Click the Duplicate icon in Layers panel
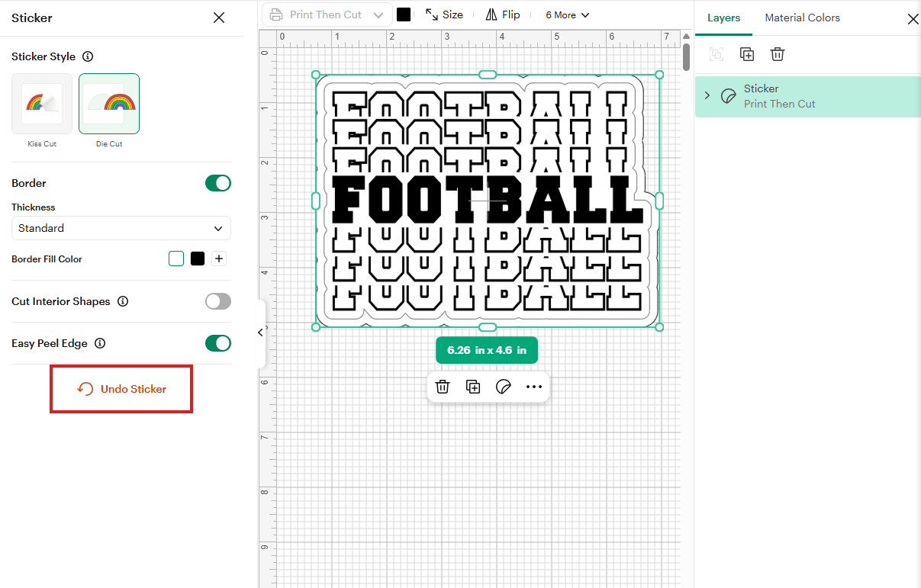 point(747,54)
